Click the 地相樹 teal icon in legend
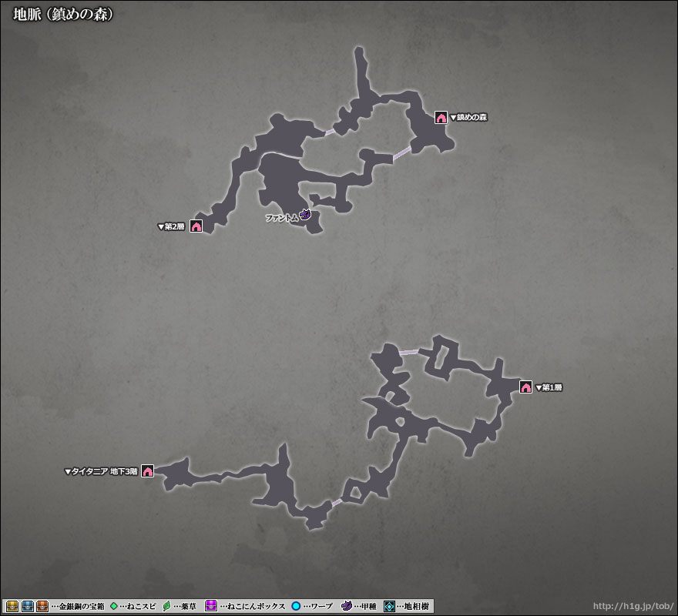 pyautogui.click(x=388, y=606)
